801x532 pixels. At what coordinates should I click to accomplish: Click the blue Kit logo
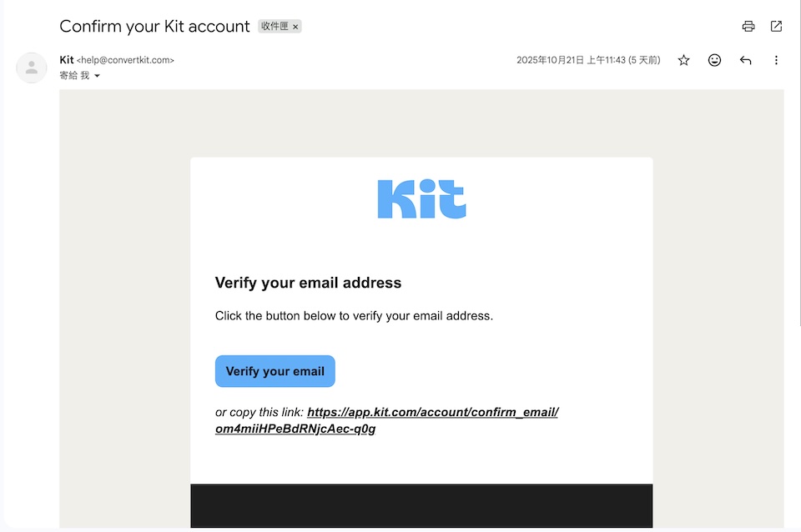click(x=421, y=199)
